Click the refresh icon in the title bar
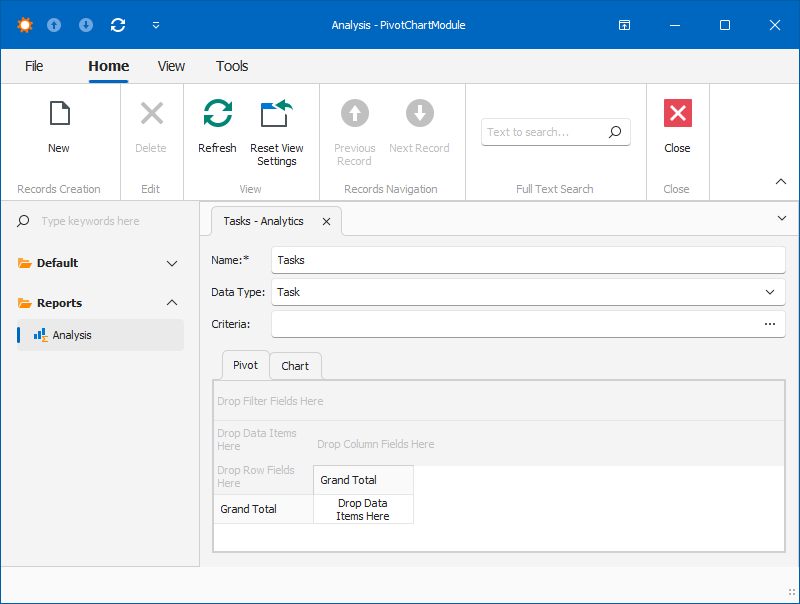Screen dimensions: 800x604 click(117, 24)
